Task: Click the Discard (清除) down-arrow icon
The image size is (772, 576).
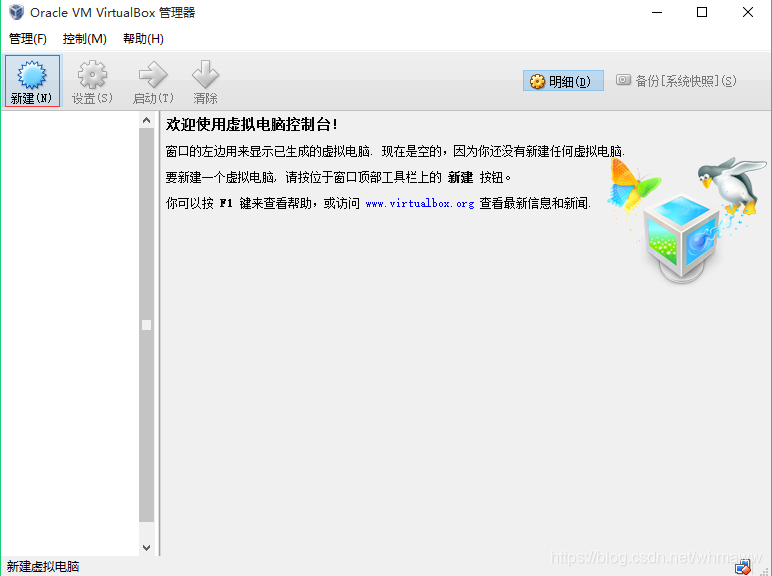Action: [x=205, y=81]
